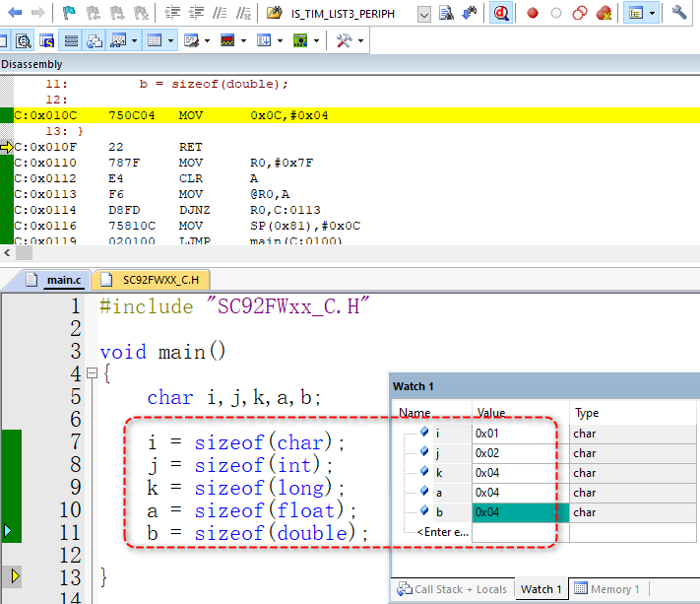The height and width of the screenshot is (604, 700).
Task: Open the Registers window icon
Action: coord(71,41)
